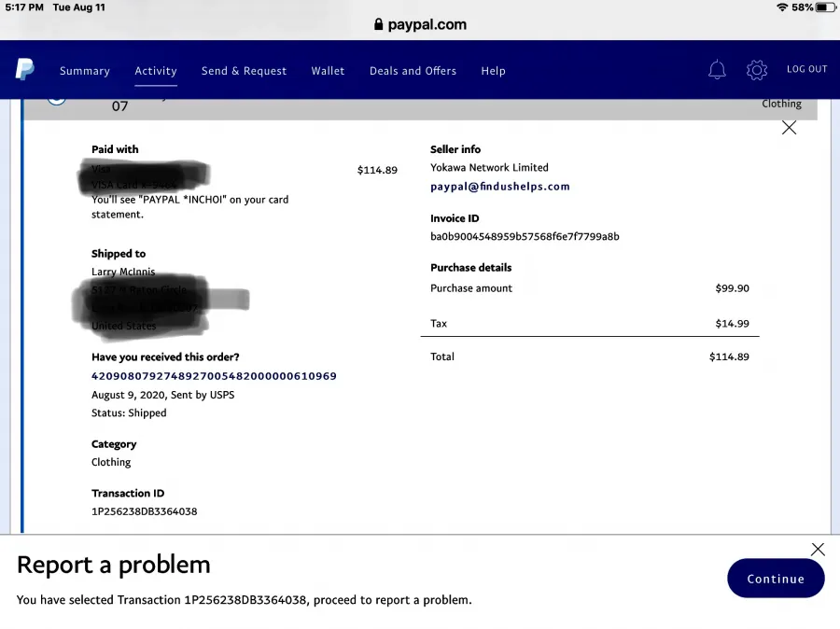The image size is (840, 629).
Task: Click the Clothing value under Category
Action: pos(111,462)
